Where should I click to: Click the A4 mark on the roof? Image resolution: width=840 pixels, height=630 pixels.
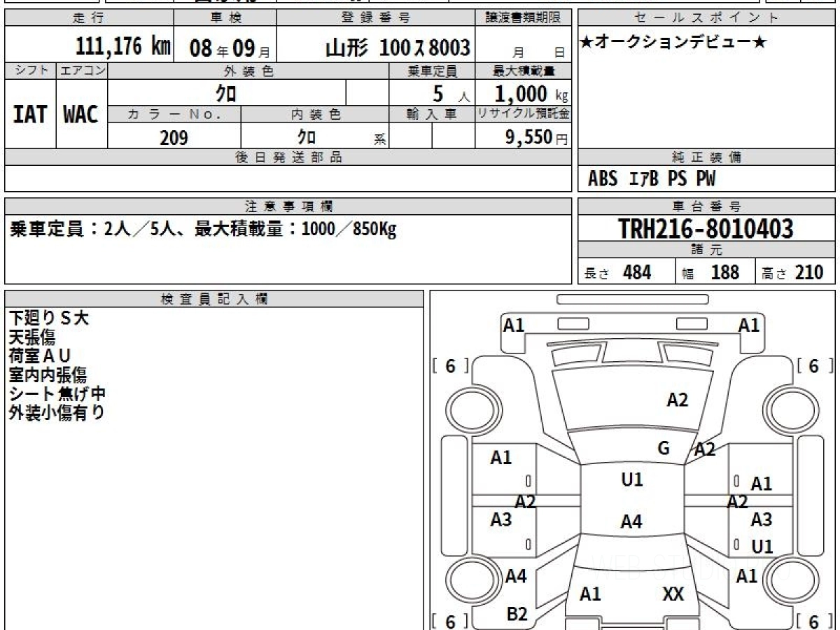point(631,521)
